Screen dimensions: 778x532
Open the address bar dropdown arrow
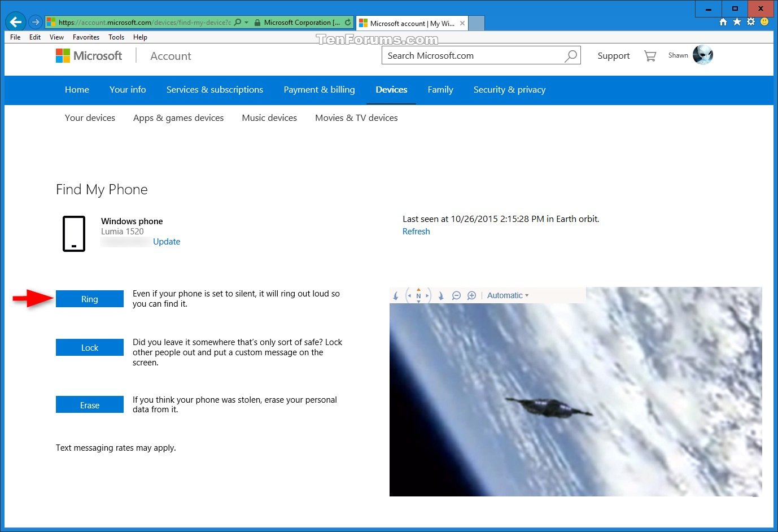247,23
